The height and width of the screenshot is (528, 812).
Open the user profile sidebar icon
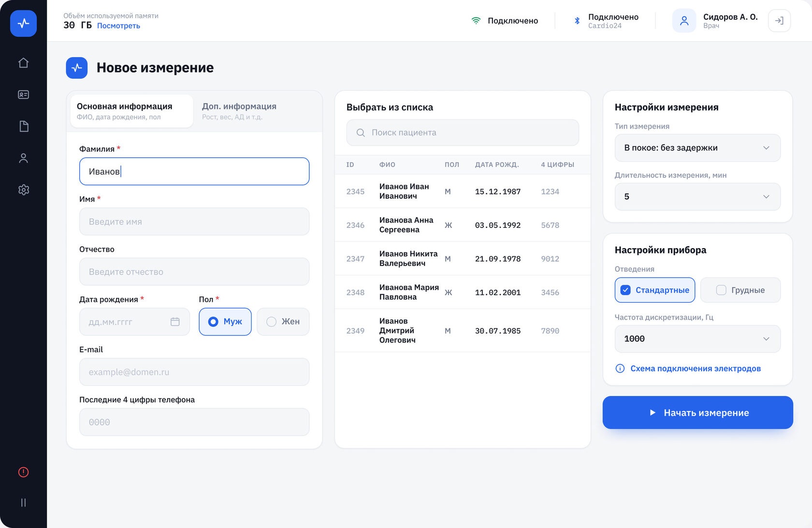point(23,158)
